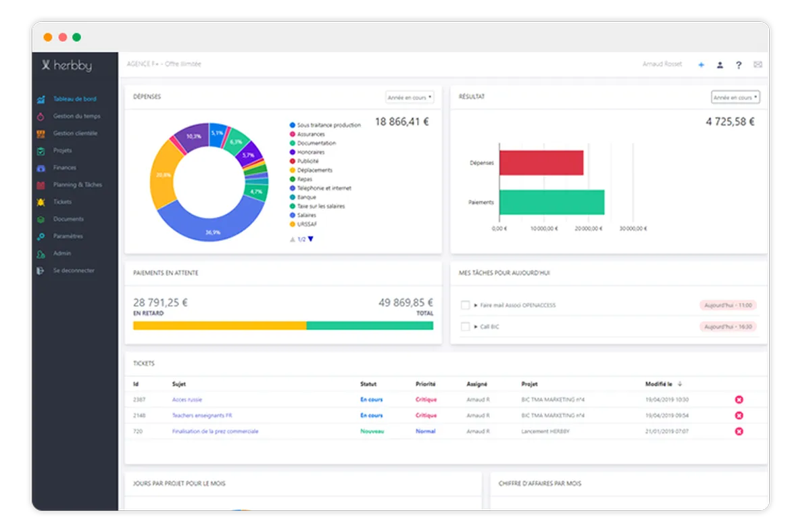Open Gestion du temps via its stopwatch icon
811x532 pixels.
pos(41,116)
